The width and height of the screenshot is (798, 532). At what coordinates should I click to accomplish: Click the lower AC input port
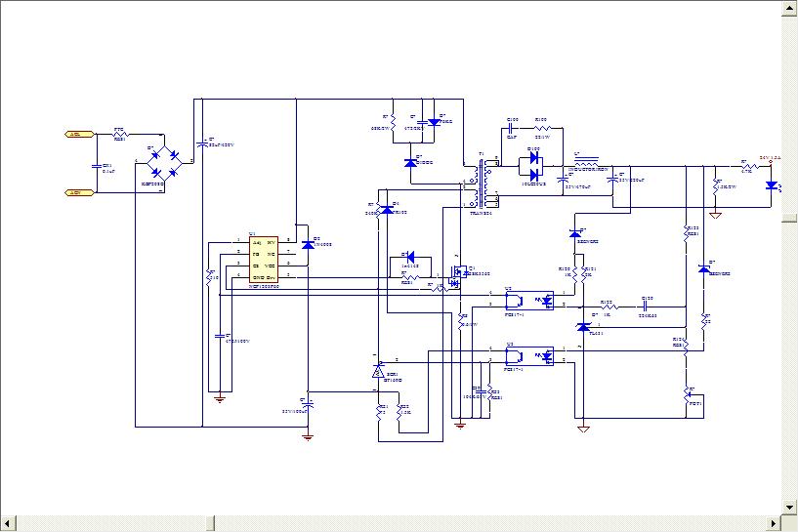[x=79, y=192]
